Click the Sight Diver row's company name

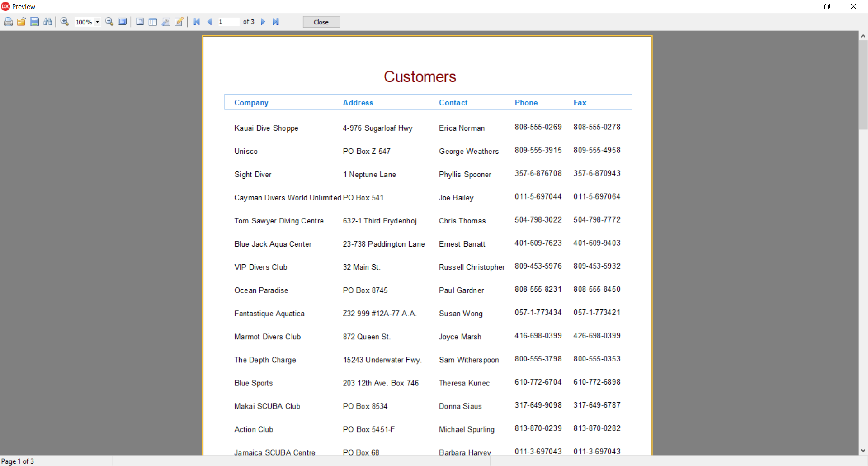(253, 175)
